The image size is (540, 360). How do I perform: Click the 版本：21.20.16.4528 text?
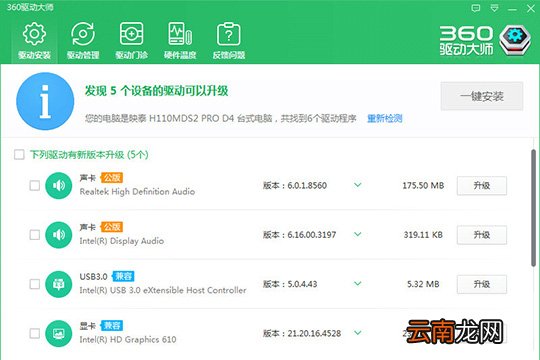tap(302, 333)
